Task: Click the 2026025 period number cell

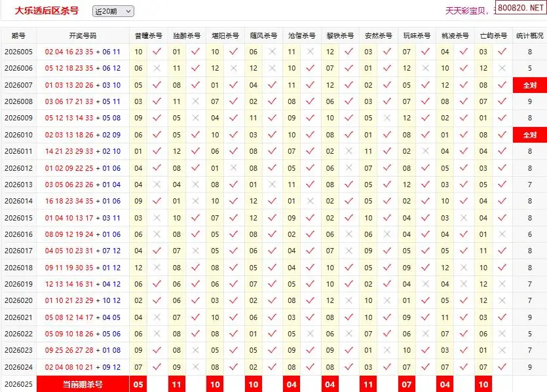Action: coord(18,384)
